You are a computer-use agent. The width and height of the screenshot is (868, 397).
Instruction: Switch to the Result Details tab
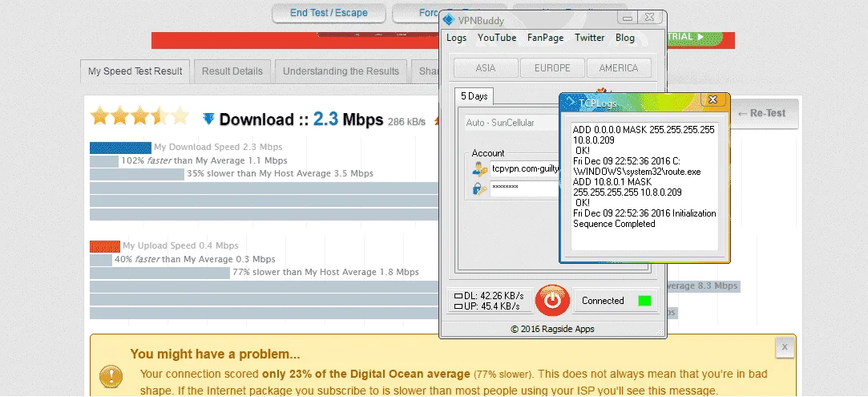pyautogui.click(x=232, y=71)
